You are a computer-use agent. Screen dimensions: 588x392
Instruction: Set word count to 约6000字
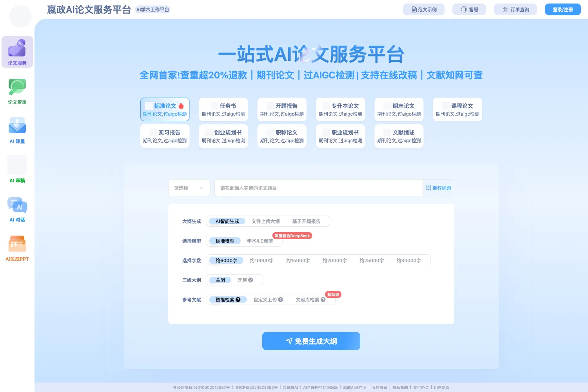[x=226, y=260]
